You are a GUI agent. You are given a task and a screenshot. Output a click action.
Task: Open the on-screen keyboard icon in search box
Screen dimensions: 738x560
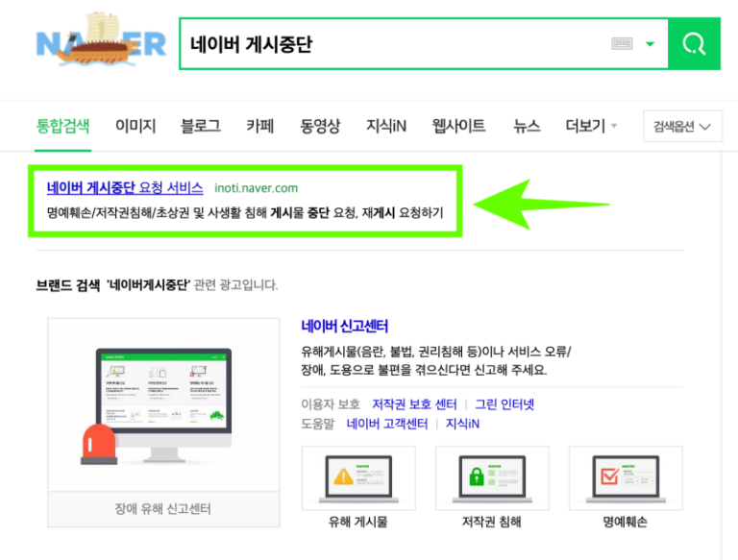tap(622, 44)
